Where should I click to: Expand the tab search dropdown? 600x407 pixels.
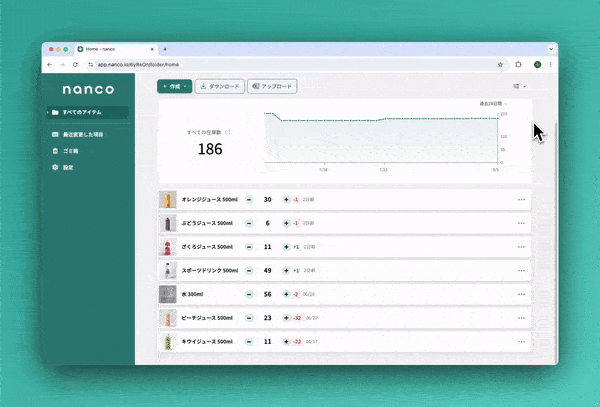click(x=551, y=49)
